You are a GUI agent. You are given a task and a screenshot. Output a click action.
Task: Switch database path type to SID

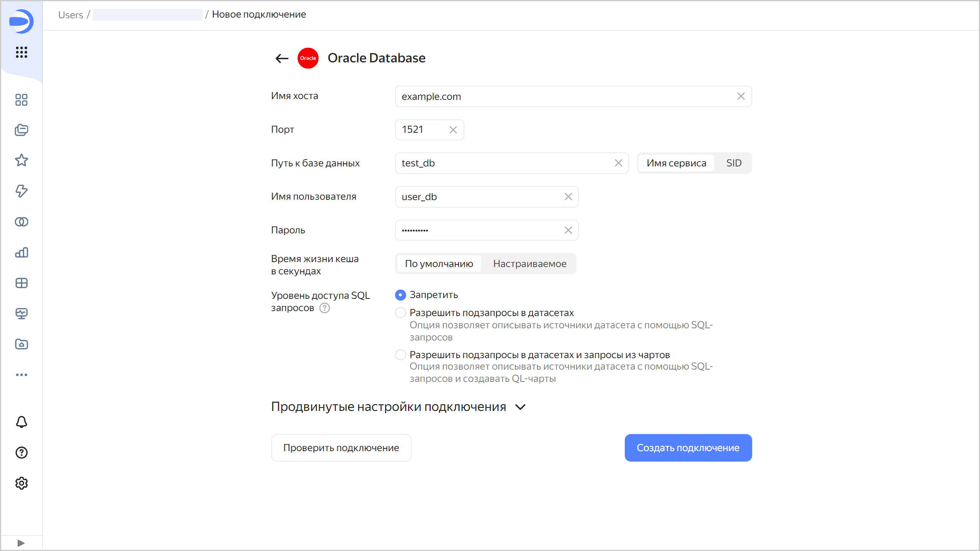pyautogui.click(x=733, y=163)
